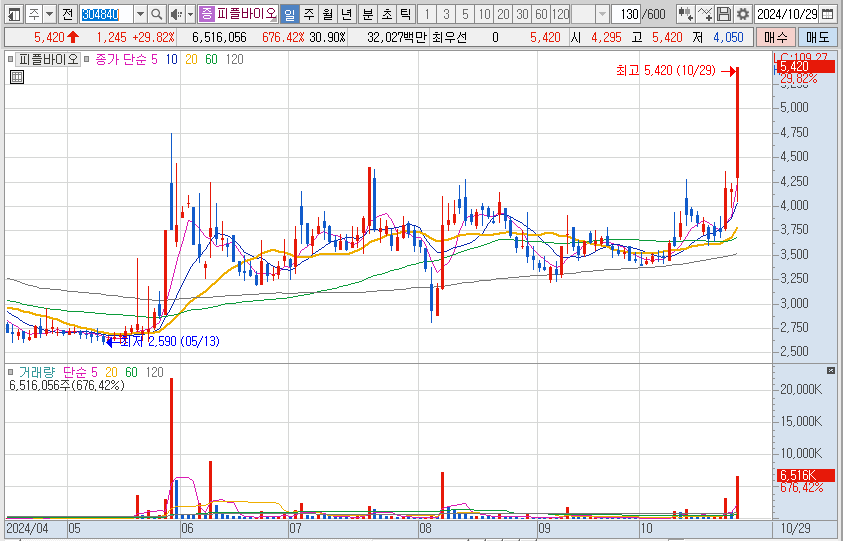Click the 거래량 volume legend label
843x541 pixels.
point(37,372)
